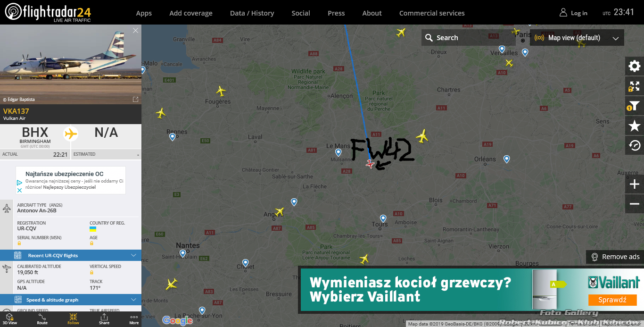Open More options in bottom bar
The width and height of the screenshot is (644, 327).
pyautogui.click(x=134, y=319)
